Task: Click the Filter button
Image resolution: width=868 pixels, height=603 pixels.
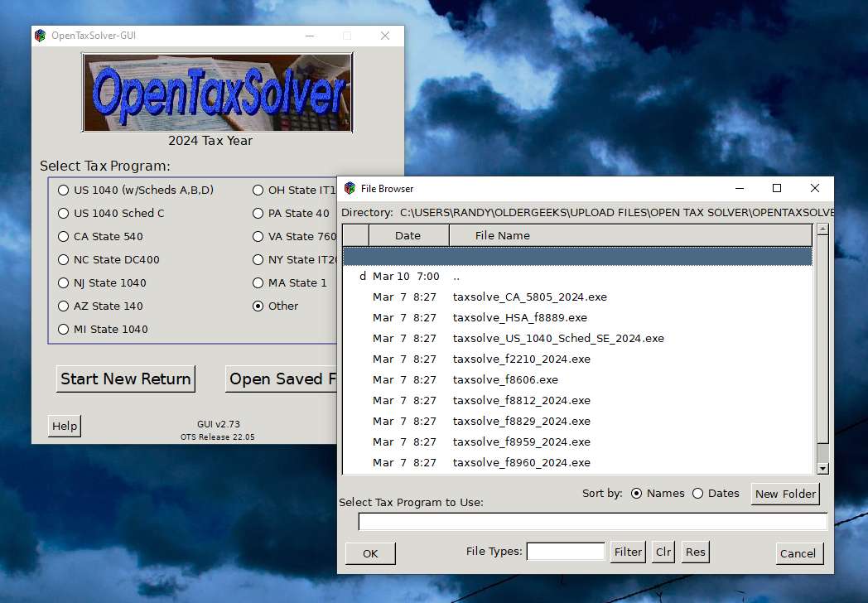Action: 628,552
